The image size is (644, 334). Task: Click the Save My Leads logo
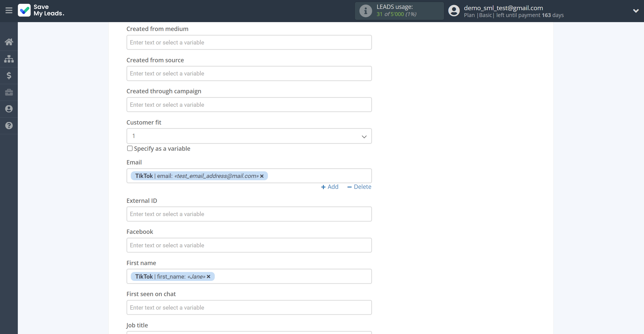click(41, 10)
